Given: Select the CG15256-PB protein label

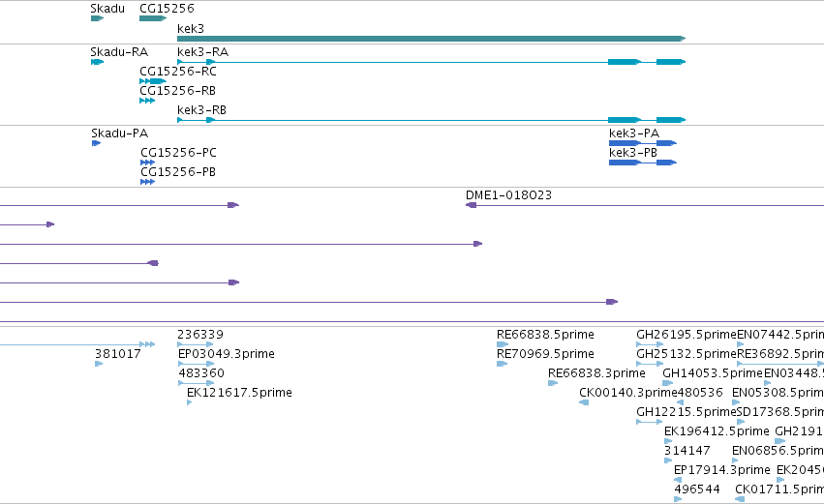Looking at the screenshot, I should (x=178, y=172).
